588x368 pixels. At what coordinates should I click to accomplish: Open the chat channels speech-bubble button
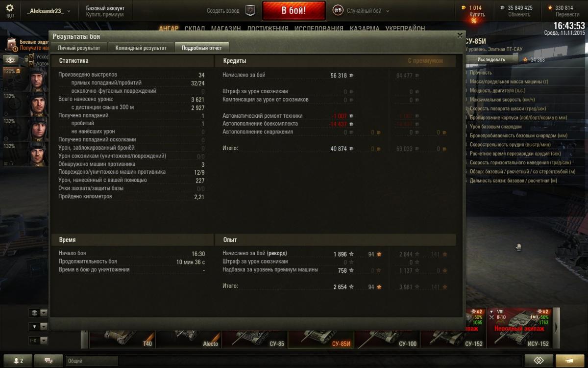pyautogui.click(x=49, y=361)
